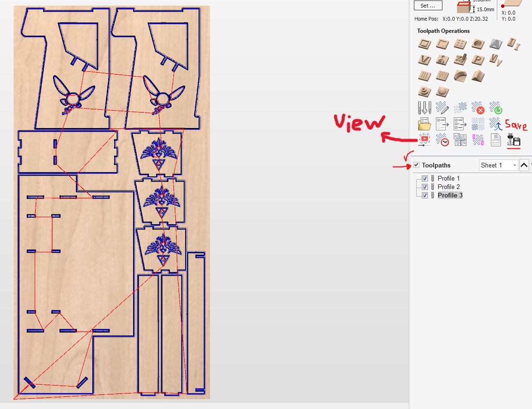Screen dimensions: 532x409
Task: Open the Sheet 1 dropdown
Action: coord(498,165)
